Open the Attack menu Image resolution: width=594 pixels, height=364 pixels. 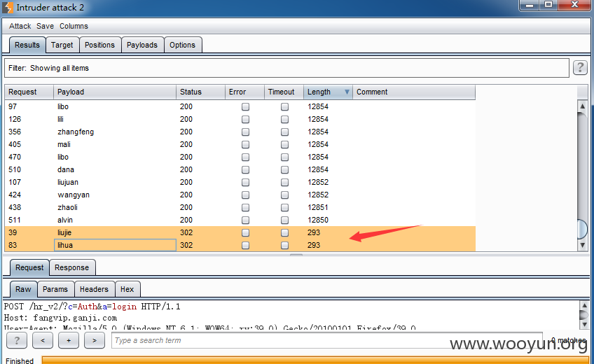point(20,26)
